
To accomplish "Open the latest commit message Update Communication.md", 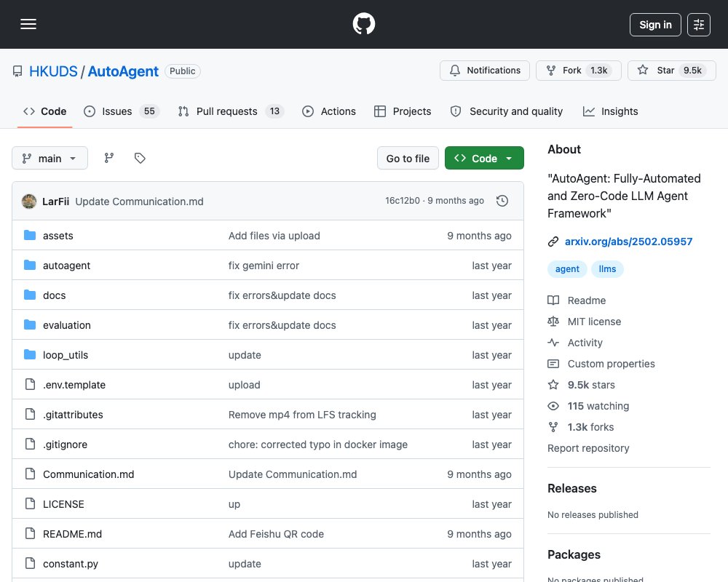I will [x=139, y=202].
